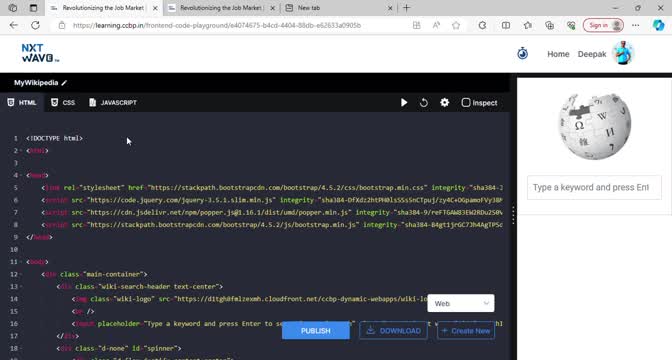The width and height of the screenshot is (672, 360).
Task: Click the Deepak username link
Action: (x=592, y=54)
